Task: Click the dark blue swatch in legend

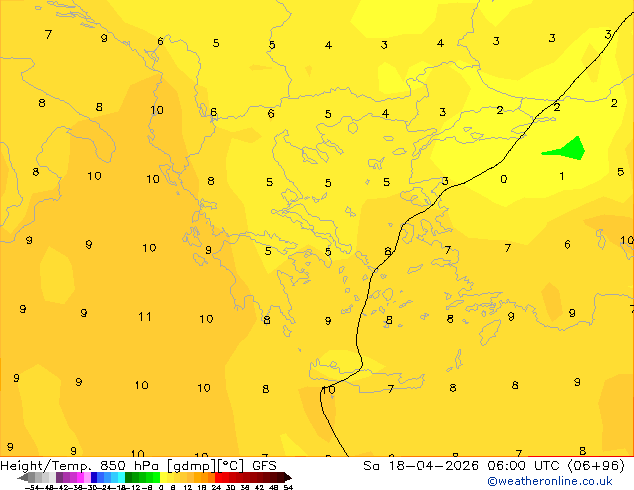Action: click(x=94, y=478)
